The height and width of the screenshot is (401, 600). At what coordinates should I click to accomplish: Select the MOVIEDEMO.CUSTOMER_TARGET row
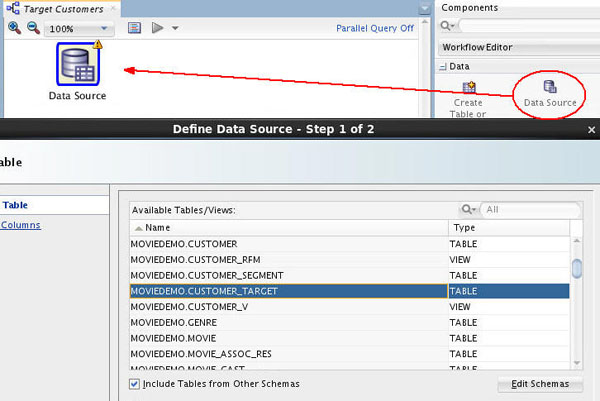(x=349, y=291)
